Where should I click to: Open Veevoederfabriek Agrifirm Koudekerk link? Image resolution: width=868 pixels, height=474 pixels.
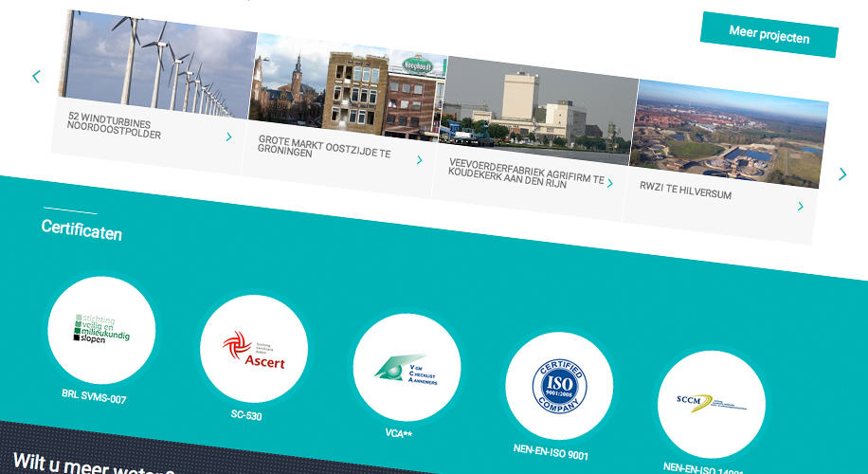526,173
